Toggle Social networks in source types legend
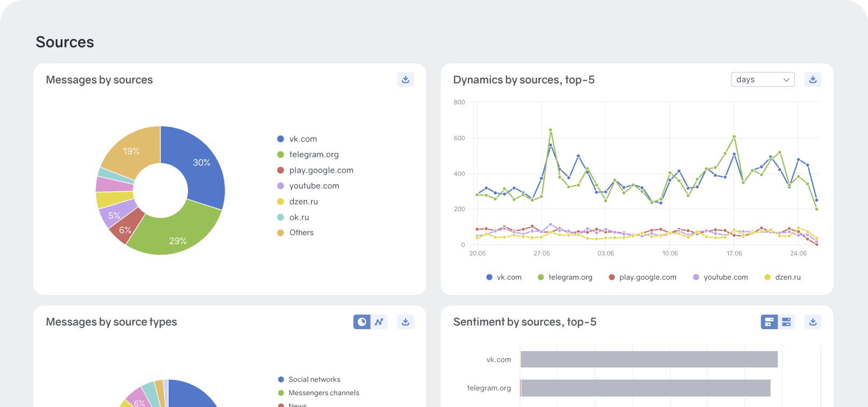This screenshot has height=407, width=868. click(309, 380)
